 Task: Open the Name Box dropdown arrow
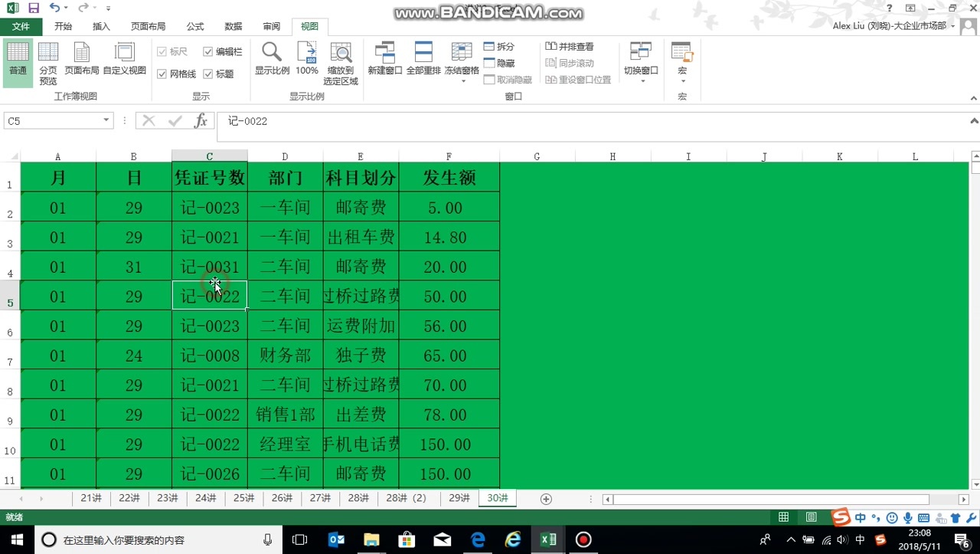(106, 121)
